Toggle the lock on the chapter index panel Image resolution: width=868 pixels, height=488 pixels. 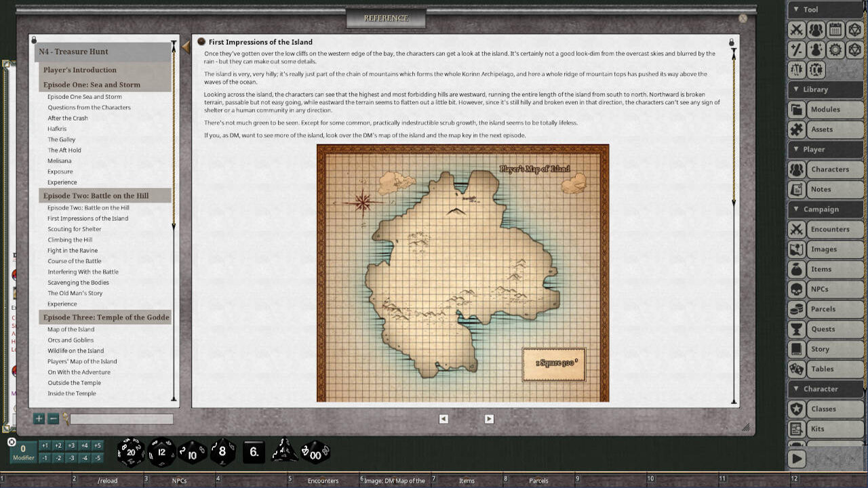pyautogui.click(x=33, y=39)
